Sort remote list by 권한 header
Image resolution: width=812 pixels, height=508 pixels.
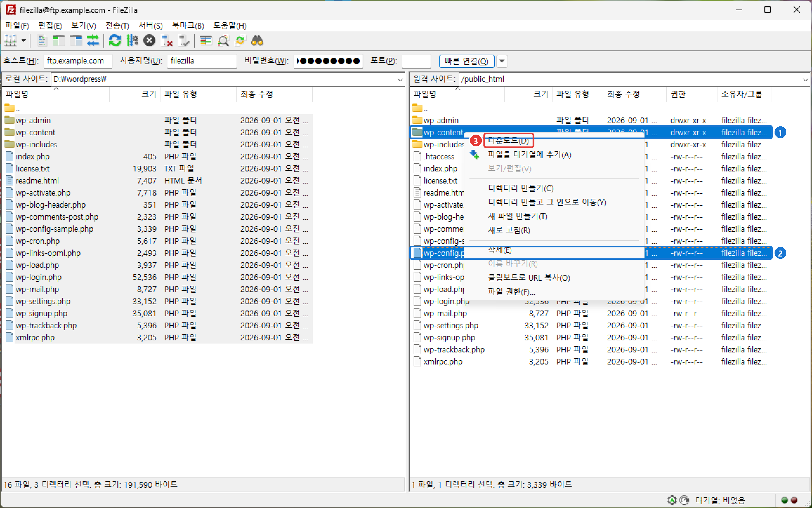(x=691, y=94)
